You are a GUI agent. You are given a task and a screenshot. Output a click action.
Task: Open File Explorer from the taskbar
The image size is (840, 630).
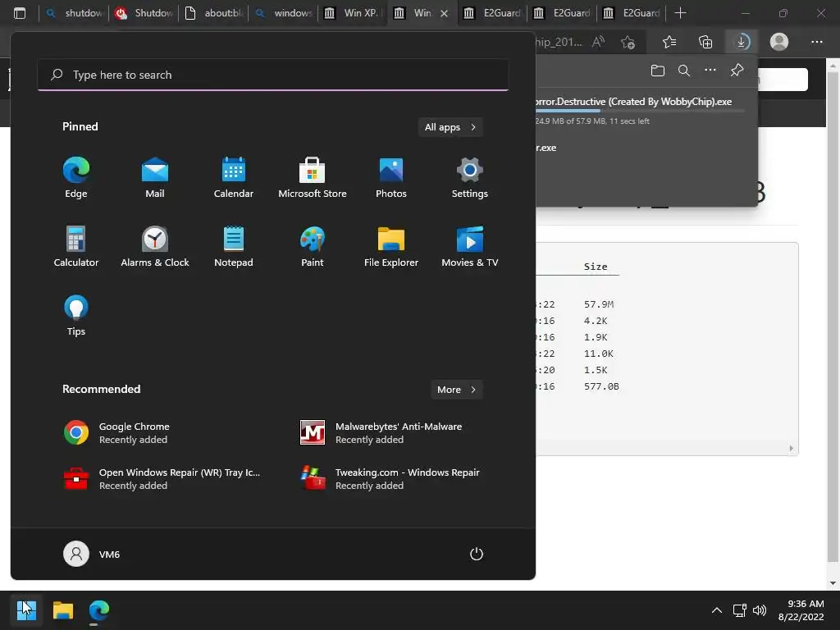62,609
